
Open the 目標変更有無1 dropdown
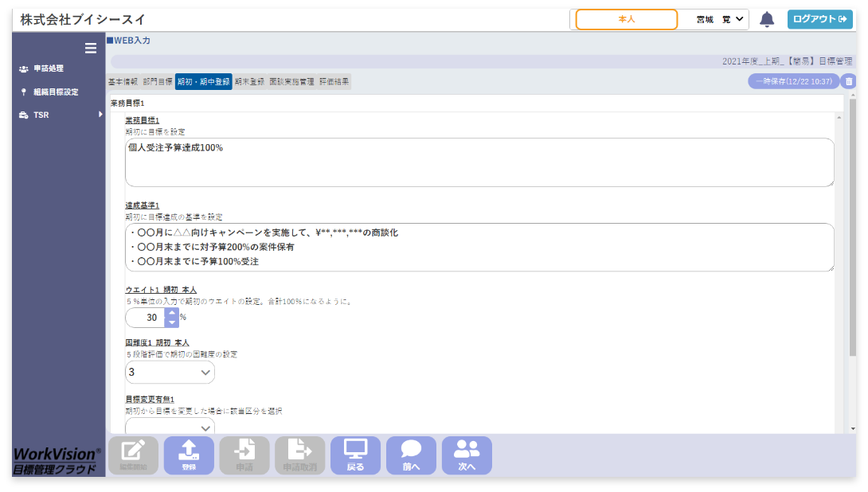point(170,427)
